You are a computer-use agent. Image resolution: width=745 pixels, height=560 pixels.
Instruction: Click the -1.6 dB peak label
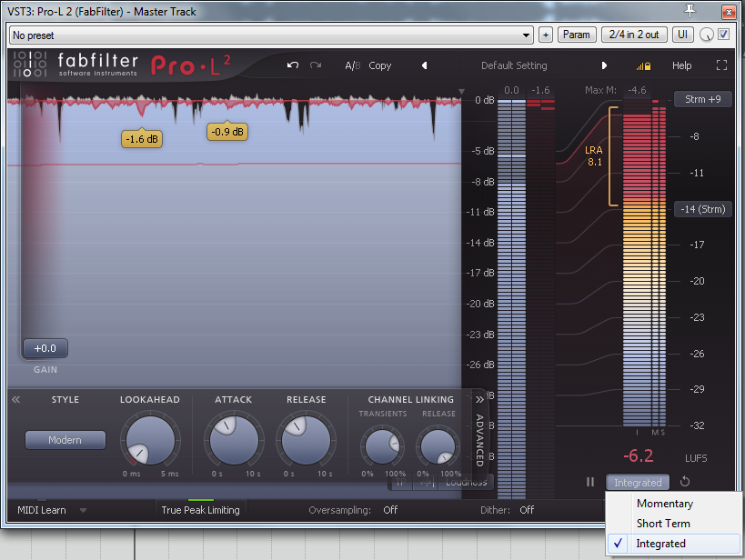[x=142, y=139]
